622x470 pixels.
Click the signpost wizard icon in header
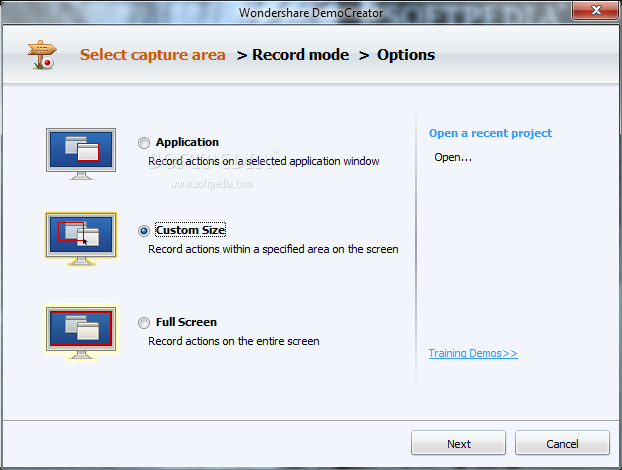42,55
